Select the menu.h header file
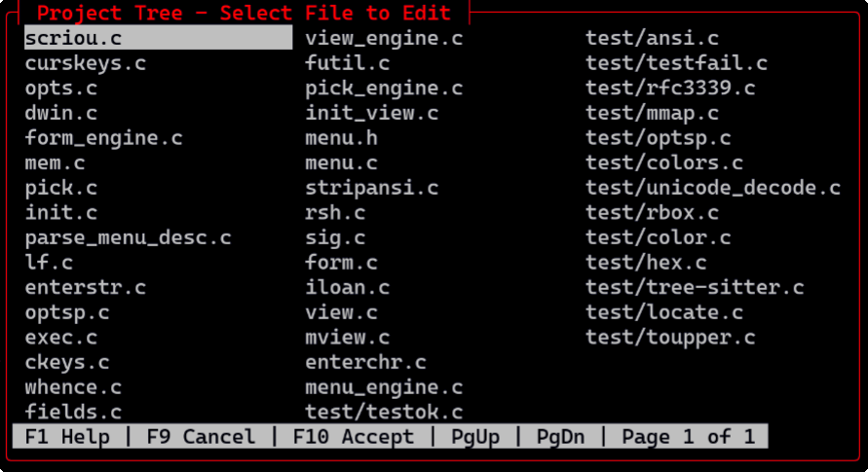The width and height of the screenshot is (868, 472). click(341, 139)
